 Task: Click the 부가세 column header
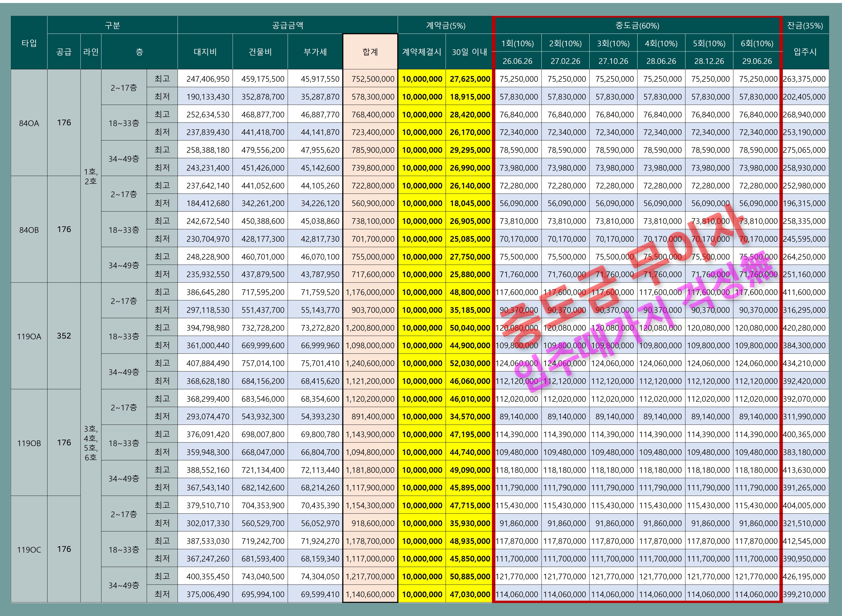click(x=315, y=52)
